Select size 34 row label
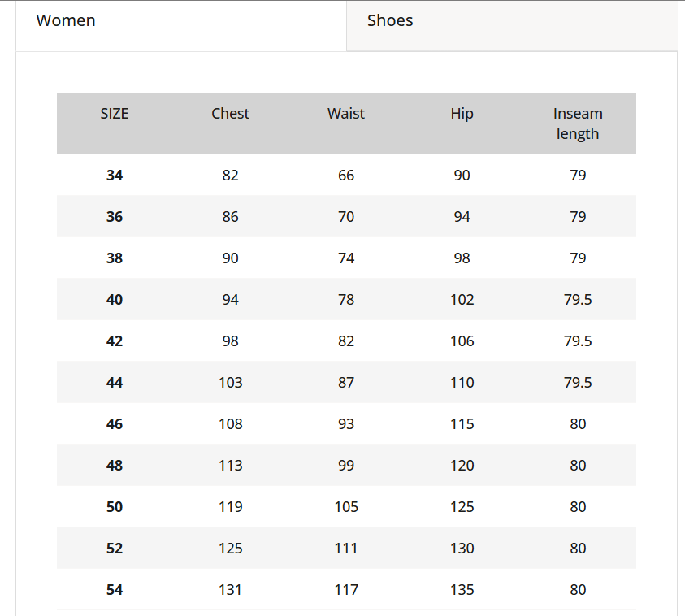Viewport: 685px width, 616px height. point(115,176)
